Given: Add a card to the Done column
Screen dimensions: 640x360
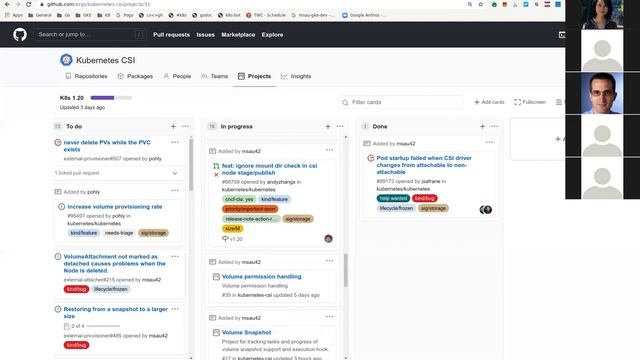Looking at the screenshot, I should click(482, 127).
